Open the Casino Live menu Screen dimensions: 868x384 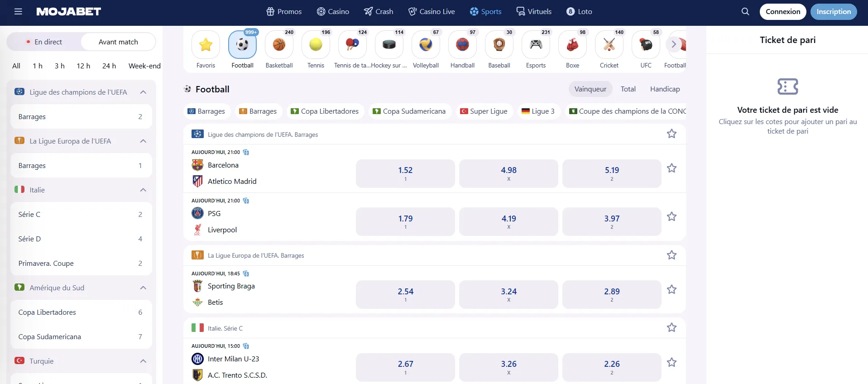point(431,11)
